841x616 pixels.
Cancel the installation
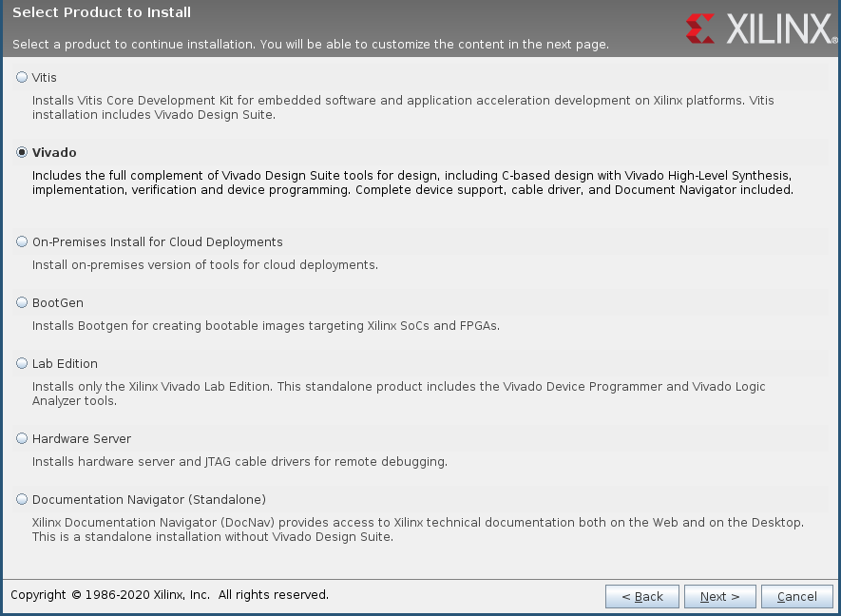(797, 597)
